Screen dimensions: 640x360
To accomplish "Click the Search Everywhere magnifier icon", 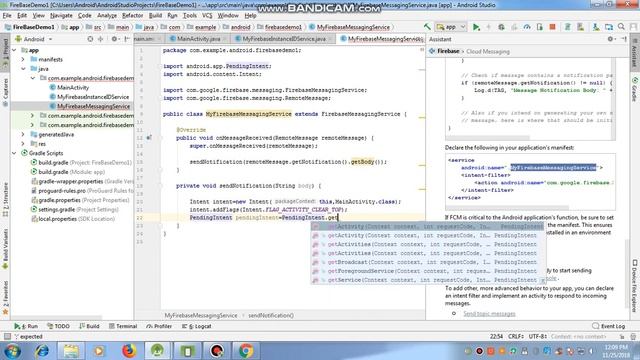I will pyautogui.click(x=621, y=27).
